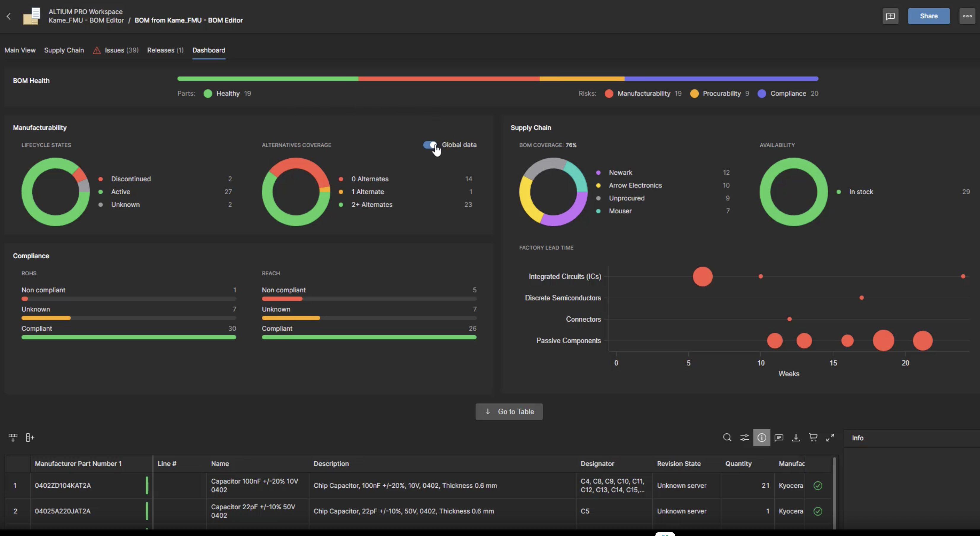
Task: Open the shopping cart icon
Action: coord(813,438)
